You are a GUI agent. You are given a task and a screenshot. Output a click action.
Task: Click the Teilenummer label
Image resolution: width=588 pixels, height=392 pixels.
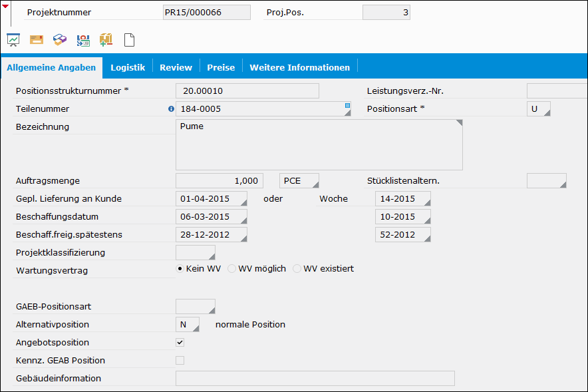[43, 108]
